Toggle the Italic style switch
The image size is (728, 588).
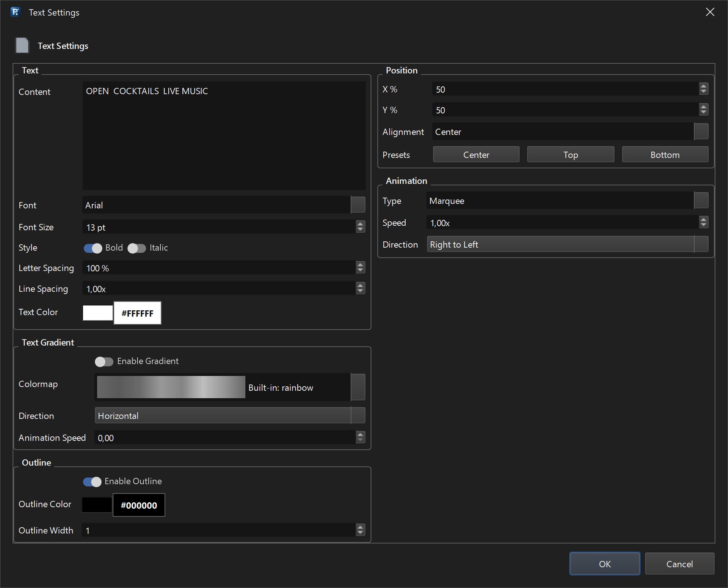click(x=136, y=248)
